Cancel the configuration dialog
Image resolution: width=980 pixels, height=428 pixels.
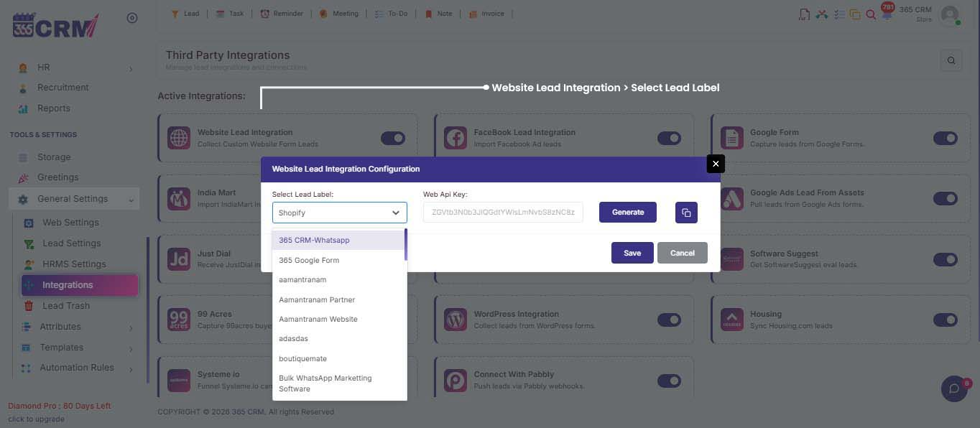click(683, 253)
